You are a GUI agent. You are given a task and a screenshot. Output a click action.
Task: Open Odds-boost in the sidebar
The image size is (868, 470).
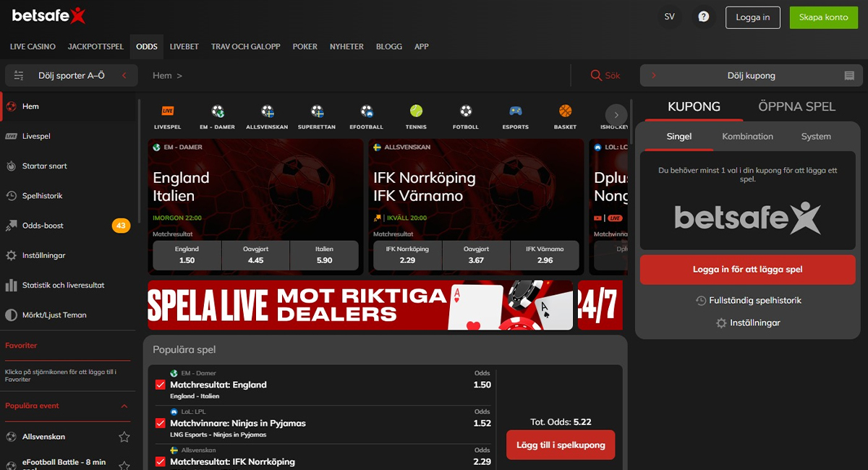[x=69, y=226]
